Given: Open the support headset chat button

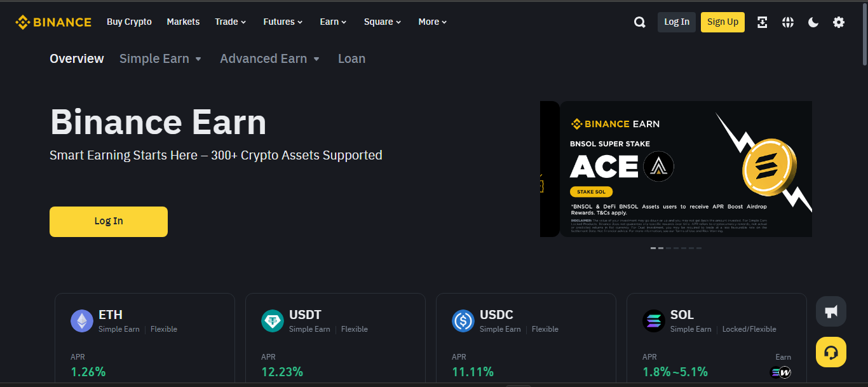Looking at the screenshot, I should pyautogui.click(x=831, y=352).
